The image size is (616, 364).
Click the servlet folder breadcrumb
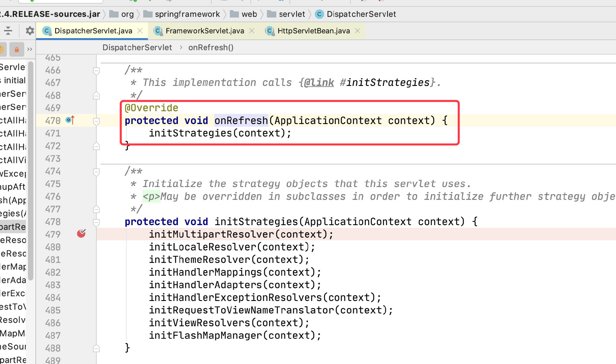[286, 14]
